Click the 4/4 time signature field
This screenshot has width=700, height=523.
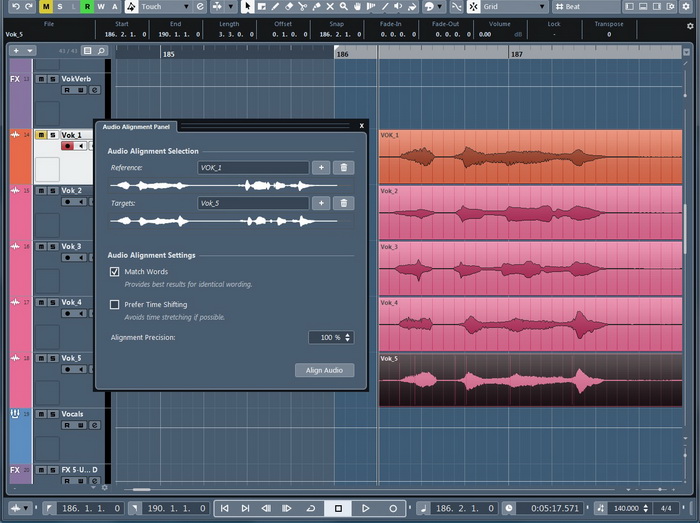[666, 508]
